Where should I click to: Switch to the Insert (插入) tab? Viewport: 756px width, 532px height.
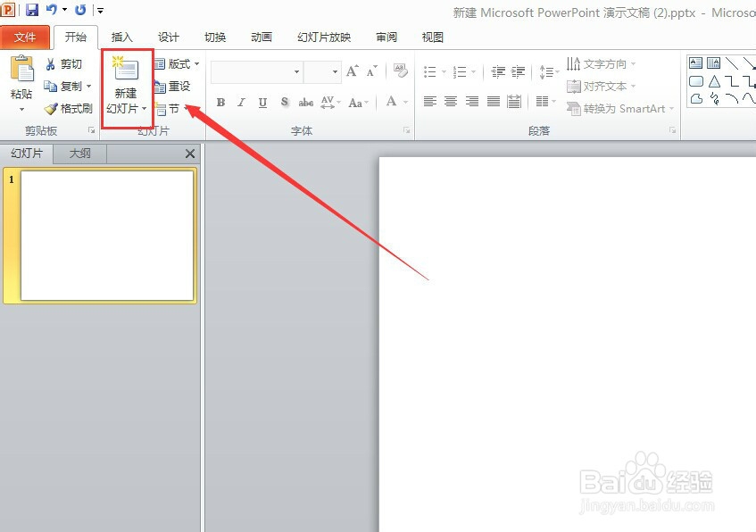coord(121,37)
